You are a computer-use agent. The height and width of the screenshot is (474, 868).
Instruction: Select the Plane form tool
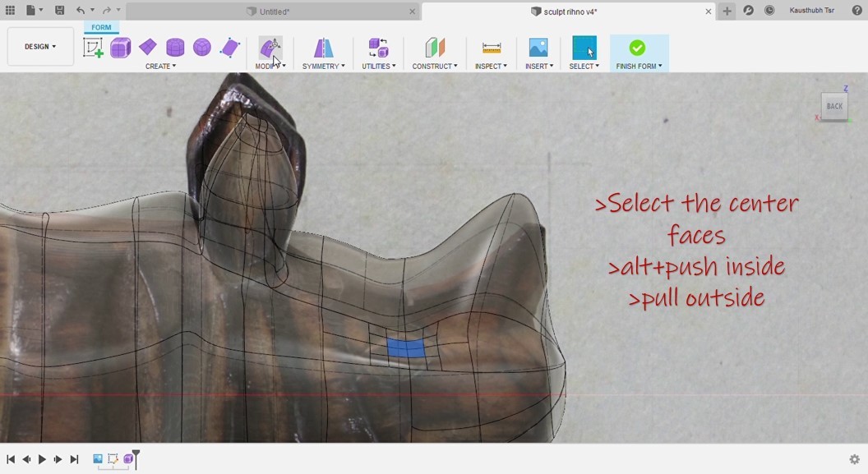[148, 48]
